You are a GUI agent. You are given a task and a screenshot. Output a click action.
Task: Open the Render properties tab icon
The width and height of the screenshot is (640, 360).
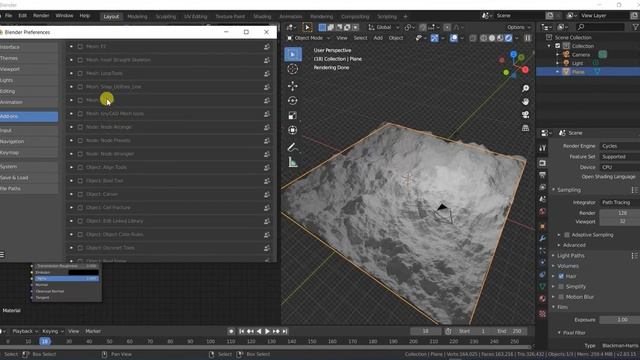pos(542,163)
